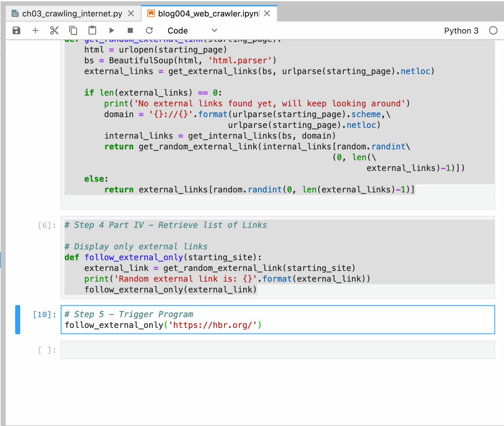
Task: Click 'def follow_external_only' function definition
Action: click(163, 257)
